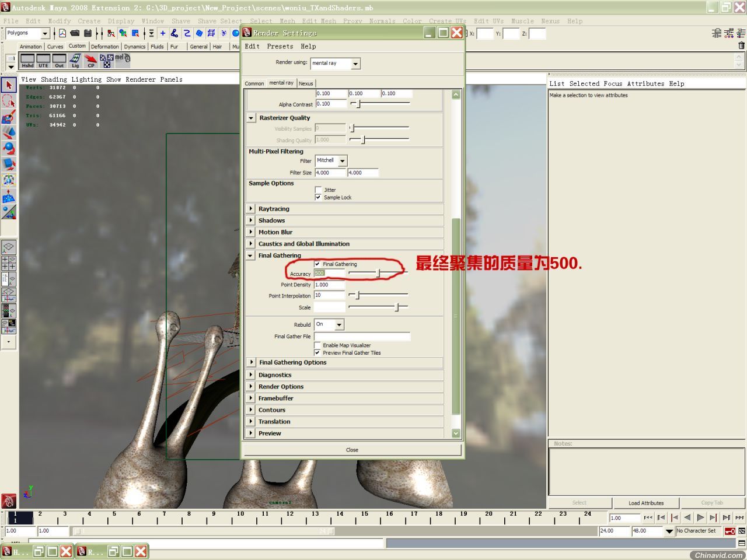Go to the end of playback range

739,517
